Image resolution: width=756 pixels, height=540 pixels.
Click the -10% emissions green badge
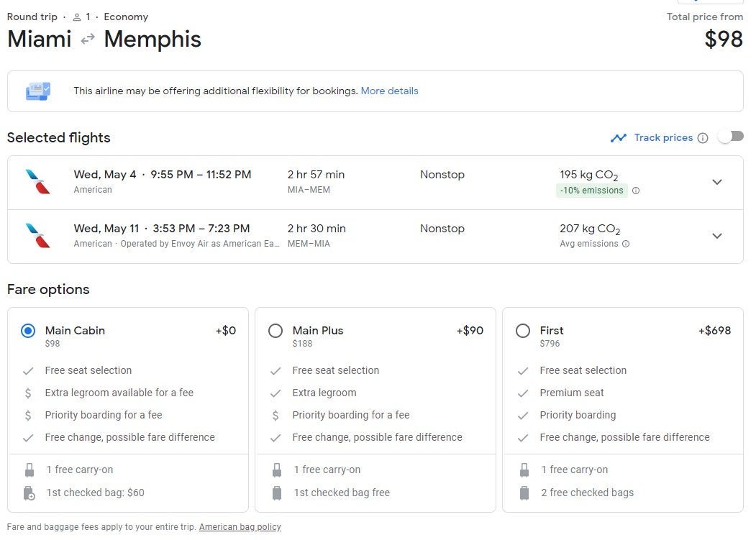coord(591,191)
